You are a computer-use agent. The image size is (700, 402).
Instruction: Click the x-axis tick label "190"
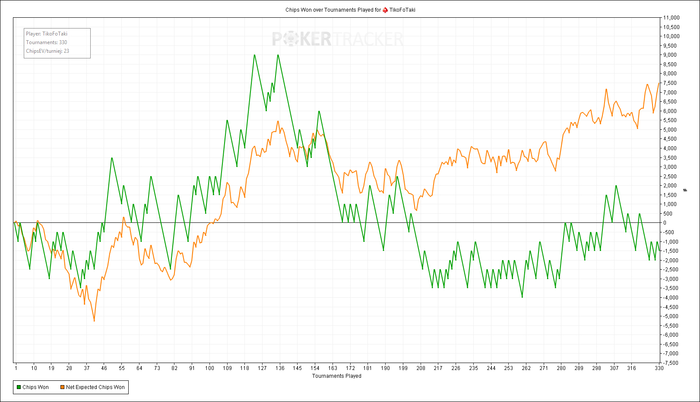pyautogui.click(x=385, y=368)
